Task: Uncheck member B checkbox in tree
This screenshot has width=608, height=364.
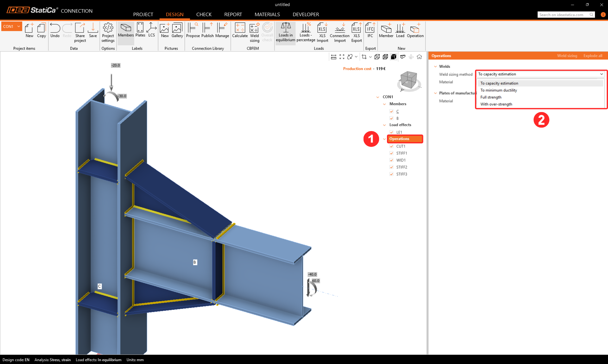Action: (x=392, y=118)
